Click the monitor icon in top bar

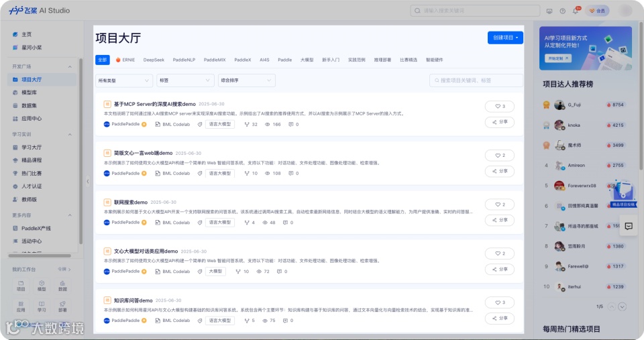pos(549,11)
